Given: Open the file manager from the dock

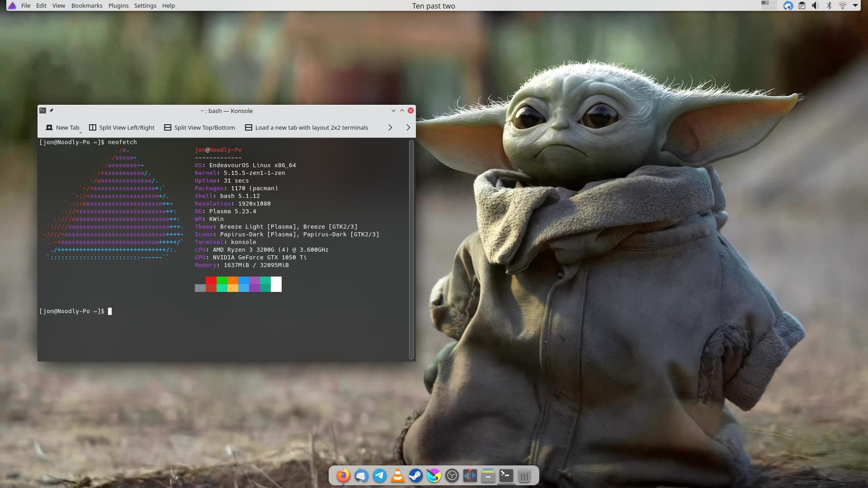Looking at the screenshot, I should point(488,475).
